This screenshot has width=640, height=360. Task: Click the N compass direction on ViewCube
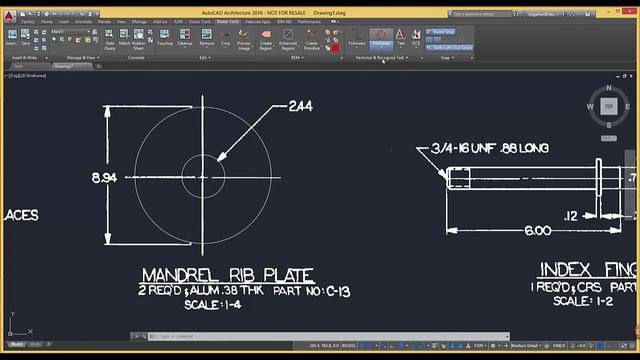click(609, 88)
